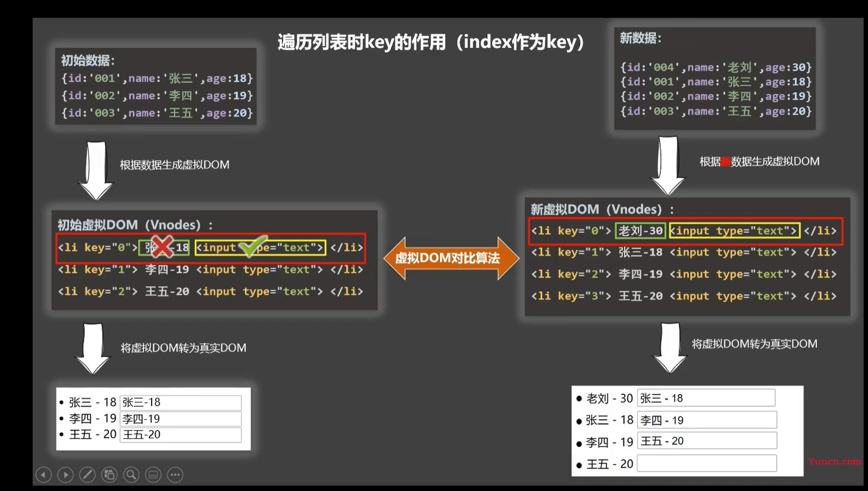Image resolution: width=868 pixels, height=491 pixels.
Task: Click the 老刘 - 30 bullet item
Action: (x=605, y=398)
